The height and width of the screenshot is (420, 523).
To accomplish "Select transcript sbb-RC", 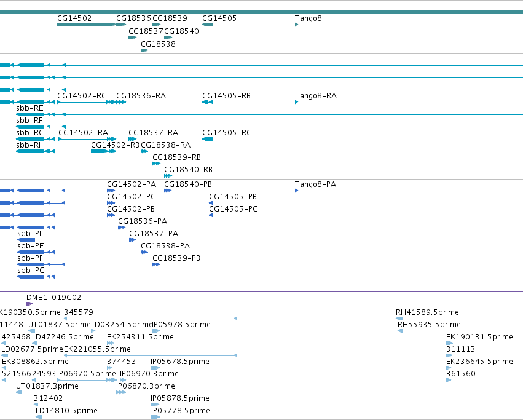I will click(36, 139).
